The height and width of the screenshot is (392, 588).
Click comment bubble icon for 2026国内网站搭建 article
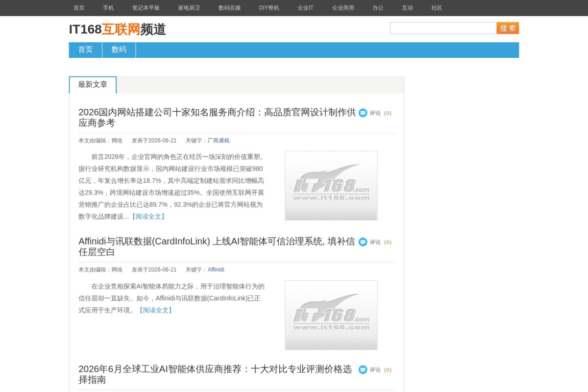coord(363,113)
